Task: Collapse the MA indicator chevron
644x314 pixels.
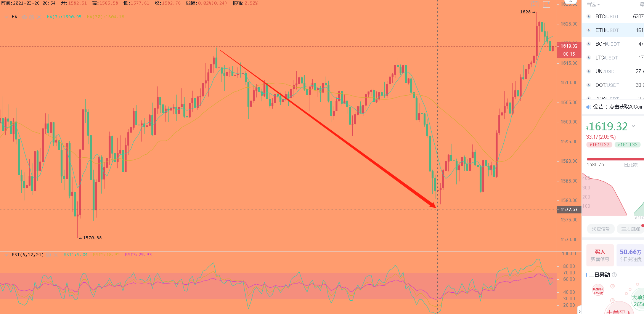Action: [x=6, y=17]
